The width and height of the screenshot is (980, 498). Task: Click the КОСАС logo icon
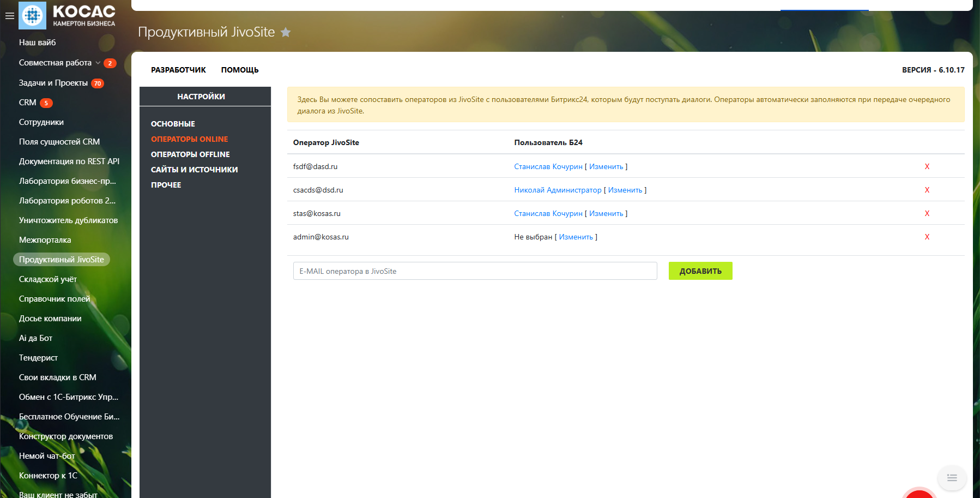pyautogui.click(x=32, y=15)
